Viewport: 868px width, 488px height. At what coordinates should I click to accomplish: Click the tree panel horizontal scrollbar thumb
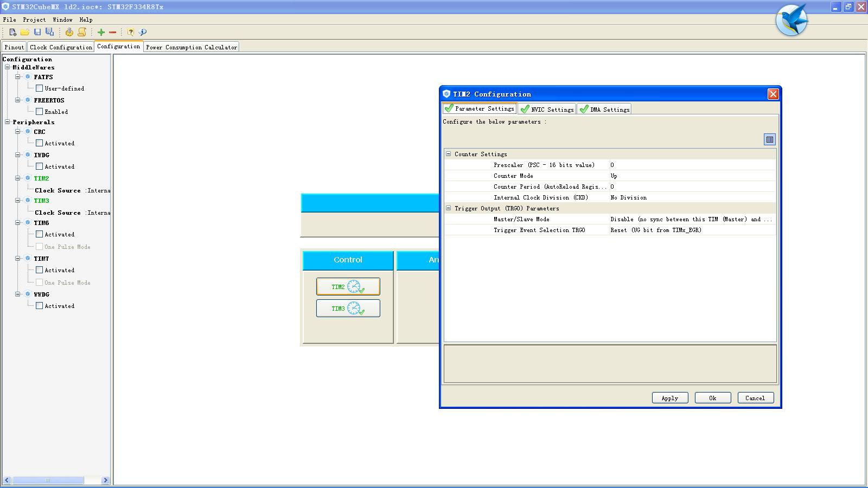pyautogui.click(x=48, y=480)
